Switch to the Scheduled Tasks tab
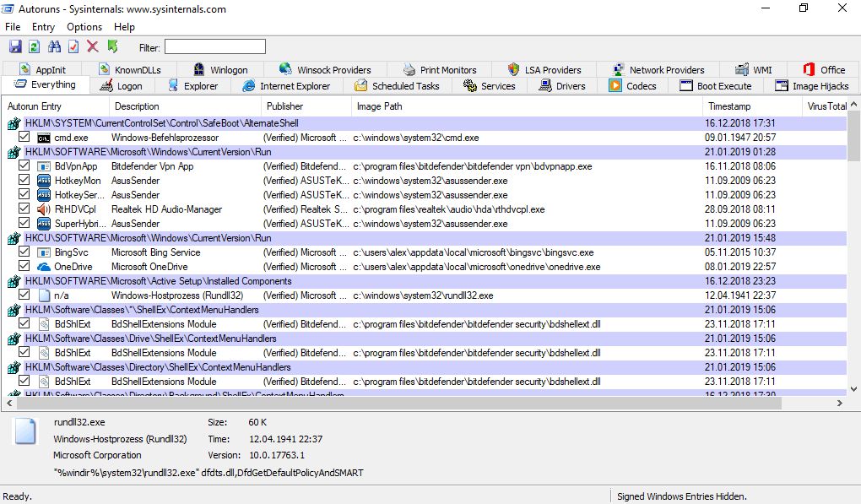 click(x=397, y=86)
